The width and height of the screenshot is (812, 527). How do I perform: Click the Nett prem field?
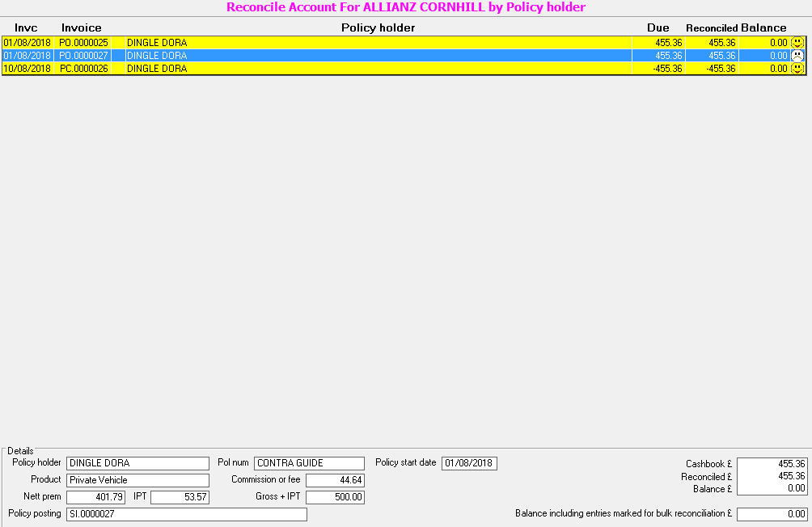pyautogui.click(x=95, y=497)
